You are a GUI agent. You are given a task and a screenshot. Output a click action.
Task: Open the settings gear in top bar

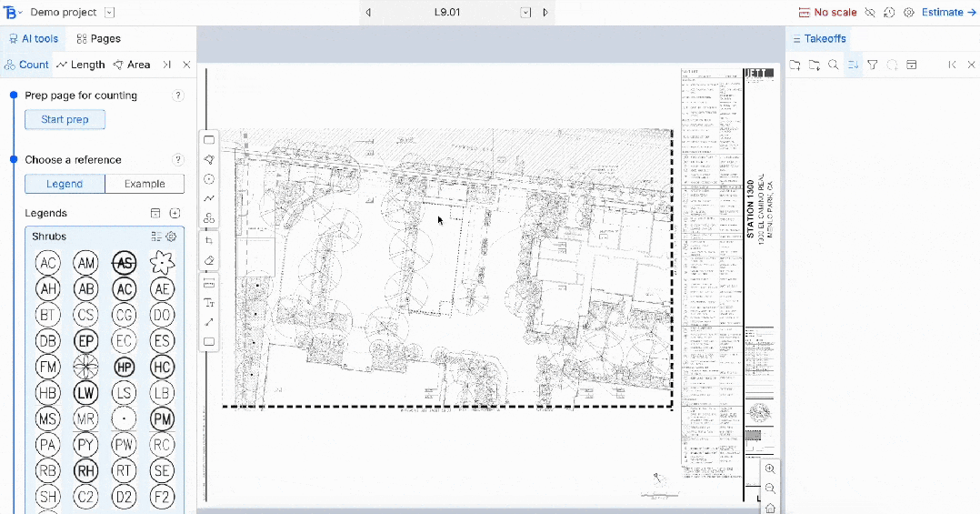point(908,13)
